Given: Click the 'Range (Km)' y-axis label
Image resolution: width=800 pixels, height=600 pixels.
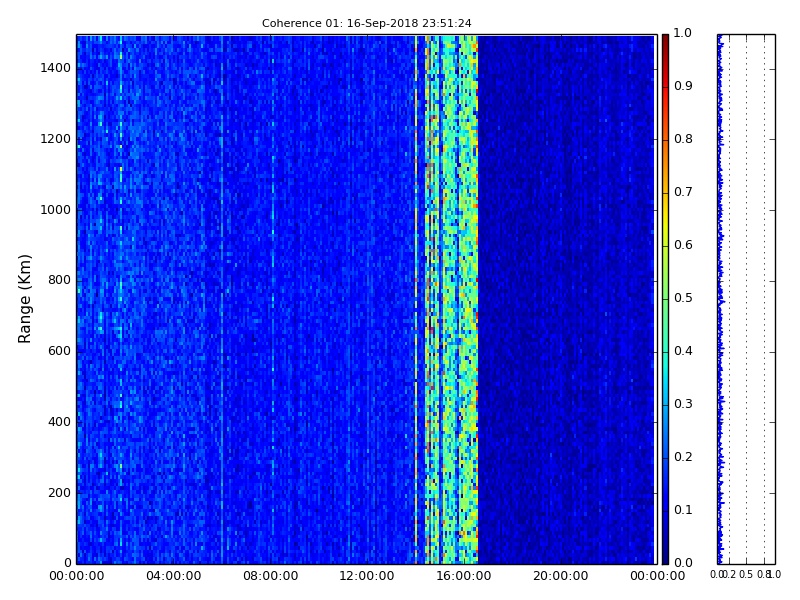Looking at the screenshot, I should coord(24,299).
